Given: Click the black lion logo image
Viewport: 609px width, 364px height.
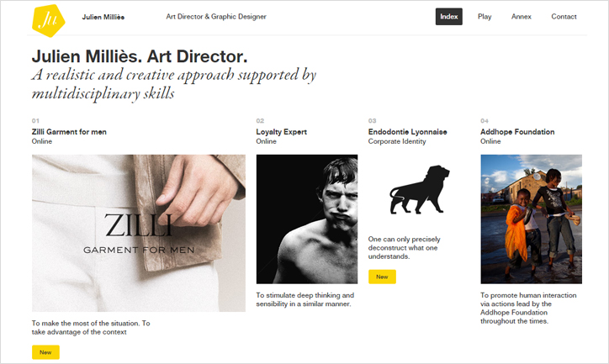Looking at the screenshot, I should [419, 190].
